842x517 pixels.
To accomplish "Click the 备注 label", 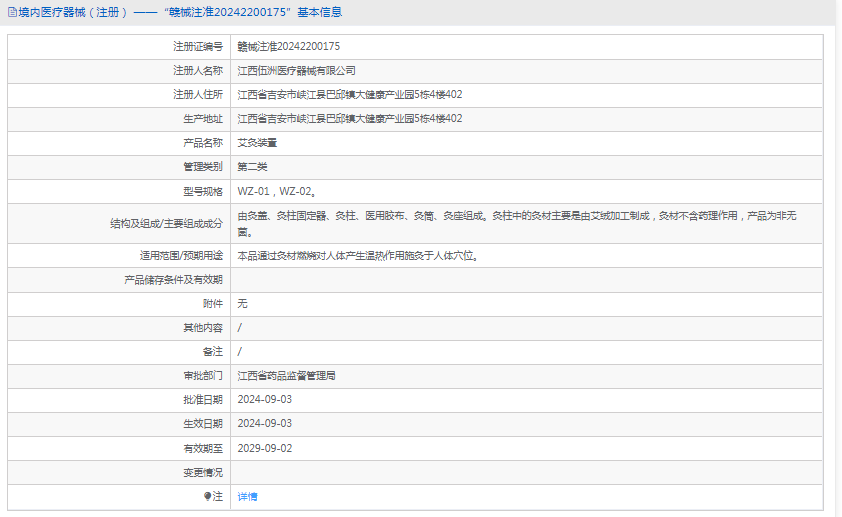I will click(213, 352).
